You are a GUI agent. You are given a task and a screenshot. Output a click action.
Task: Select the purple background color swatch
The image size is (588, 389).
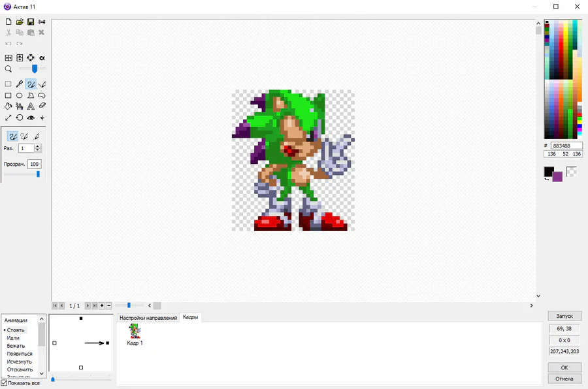[558, 178]
